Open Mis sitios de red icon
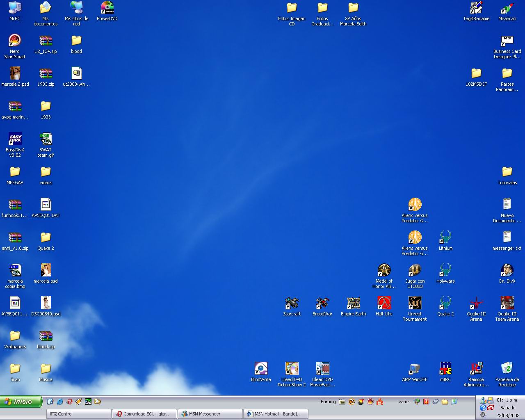The image size is (525, 420). point(76,7)
